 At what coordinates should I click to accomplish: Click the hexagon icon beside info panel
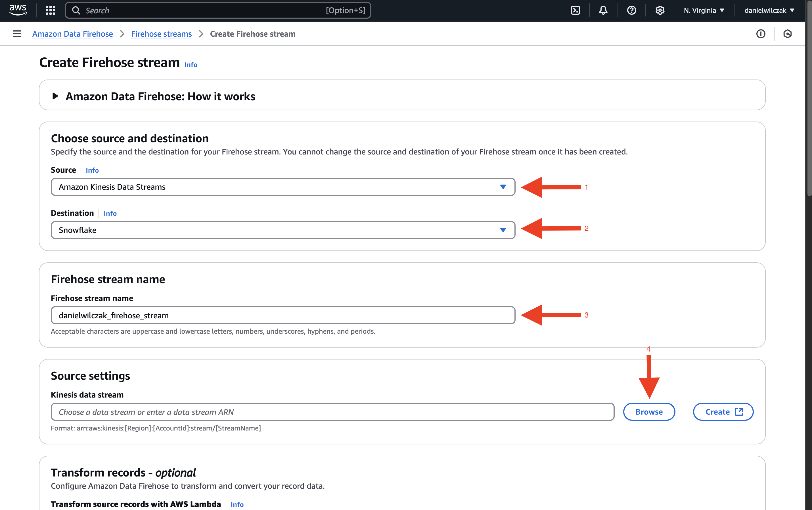click(787, 34)
